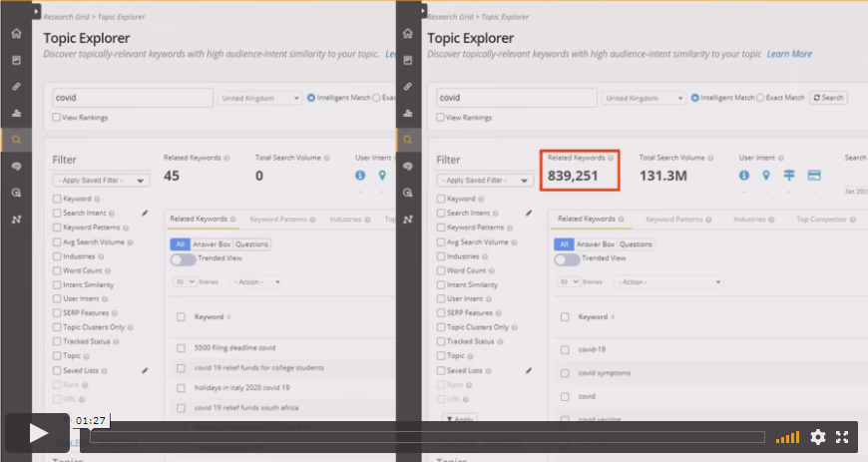Click the signpost User Intent icon
This screenshot has width=868, height=462.
pos(789,176)
